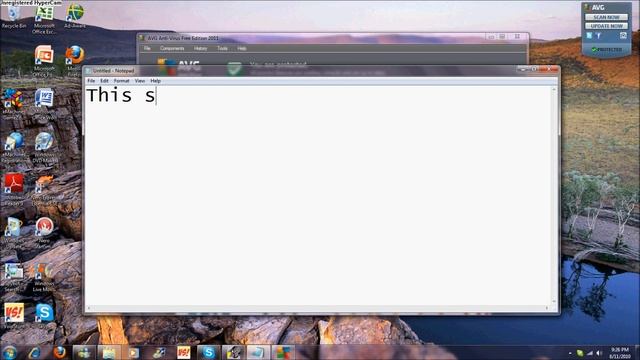
Task: Click network icon in system tray
Action: coord(589,353)
